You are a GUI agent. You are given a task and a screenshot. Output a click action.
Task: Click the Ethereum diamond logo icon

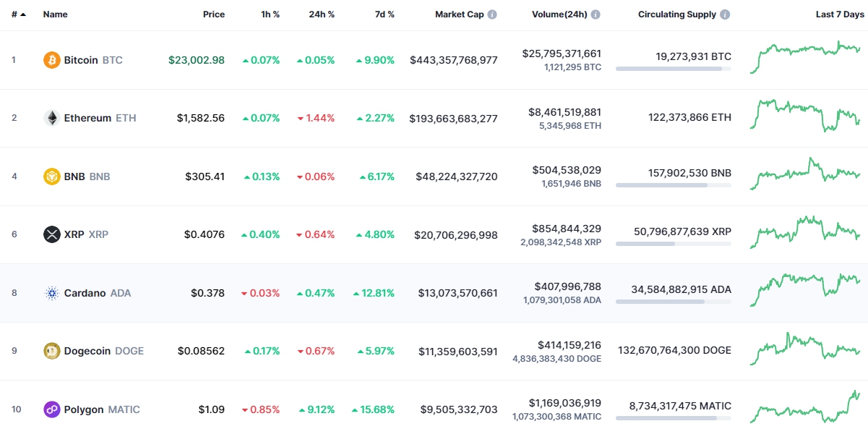[52, 118]
